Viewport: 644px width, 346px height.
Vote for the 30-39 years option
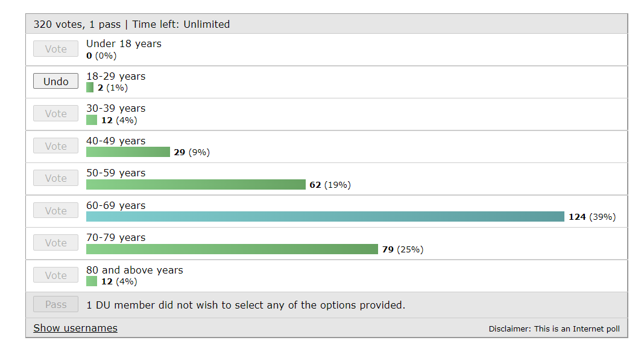click(55, 114)
